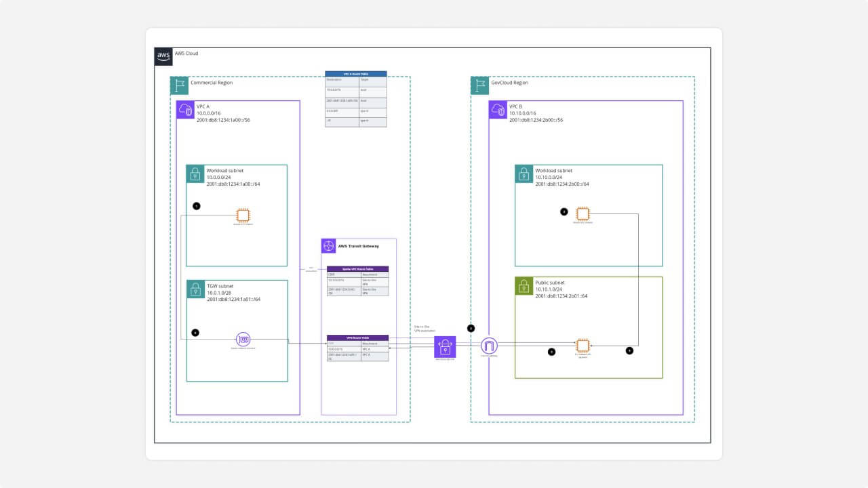Click the EC2 instance icon in VPC A
The width and height of the screenshot is (868, 488).
243,216
